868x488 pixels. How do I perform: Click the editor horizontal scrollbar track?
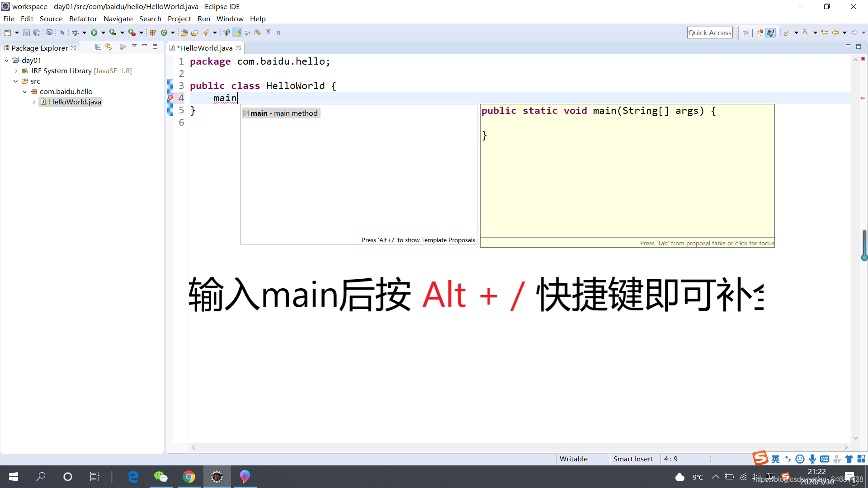click(519, 447)
